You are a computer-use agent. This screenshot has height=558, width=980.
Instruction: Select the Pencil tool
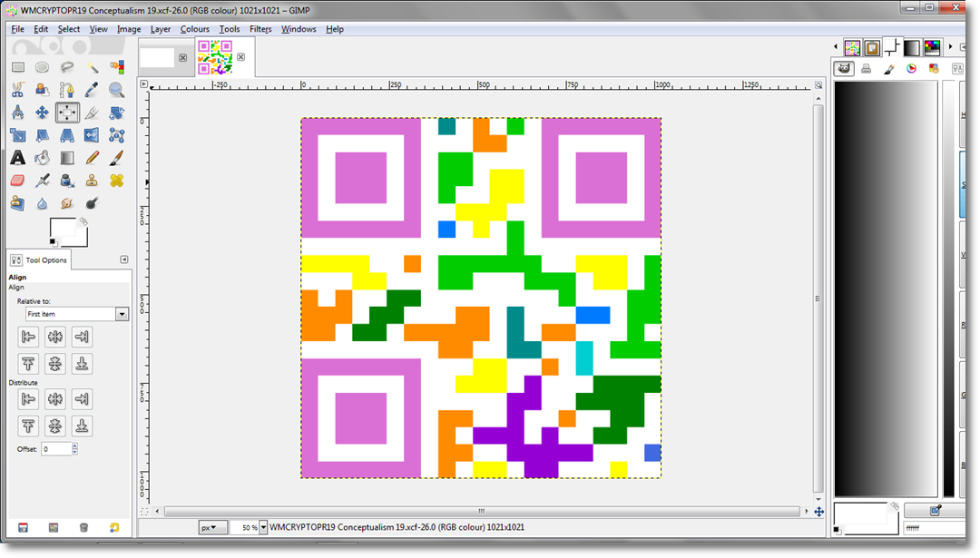(x=92, y=158)
